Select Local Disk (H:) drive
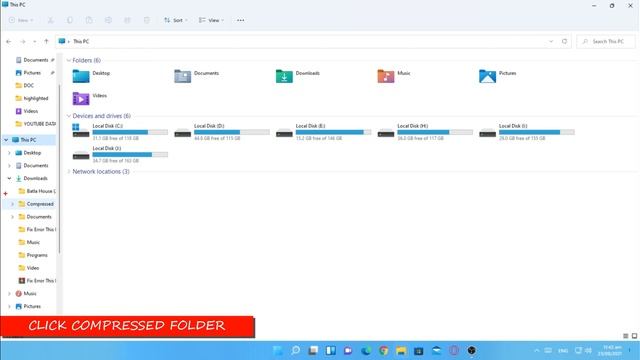Viewport: 640px width, 360px height. (425, 132)
